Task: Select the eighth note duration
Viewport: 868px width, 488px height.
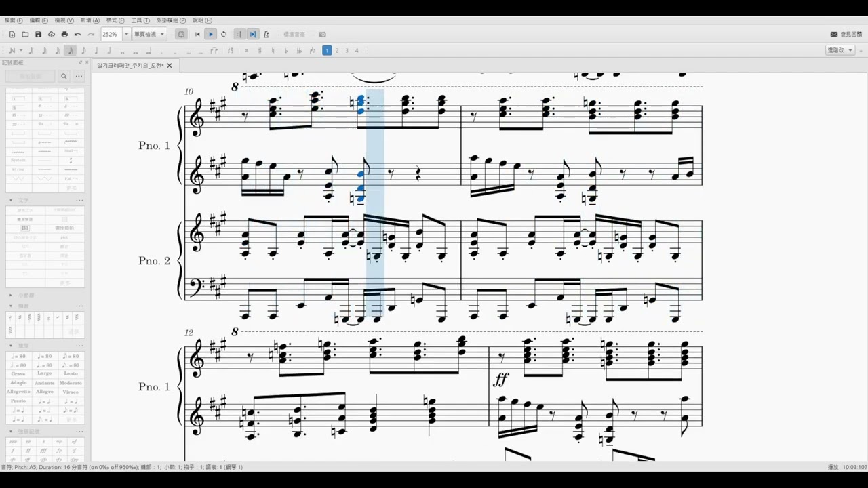Action: click(x=83, y=50)
